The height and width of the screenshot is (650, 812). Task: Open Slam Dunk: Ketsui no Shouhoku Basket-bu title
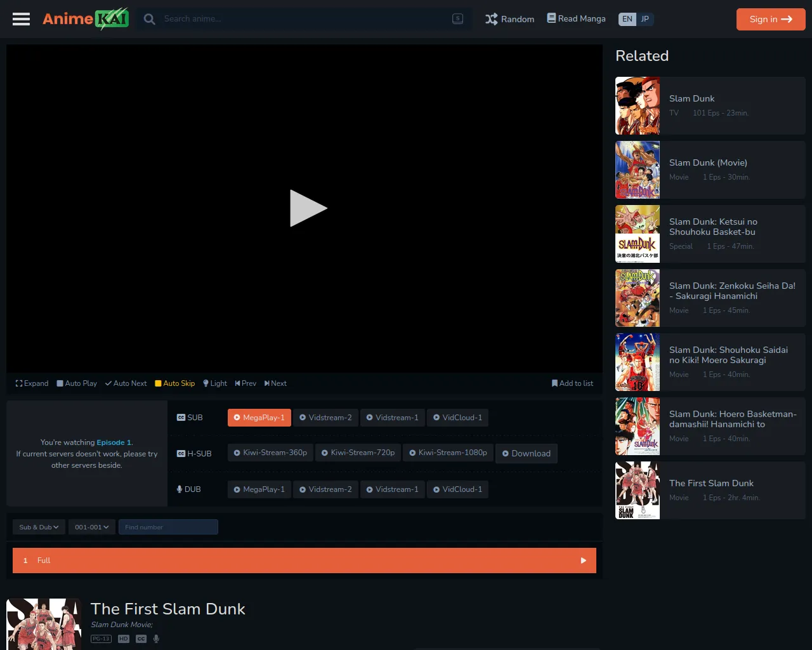point(713,227)
